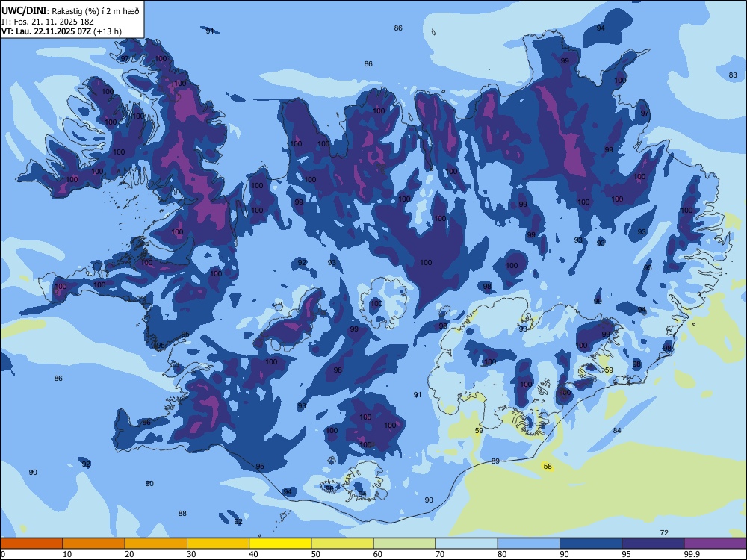
Task: Click the legend label '50'
Action: point(315,554)
